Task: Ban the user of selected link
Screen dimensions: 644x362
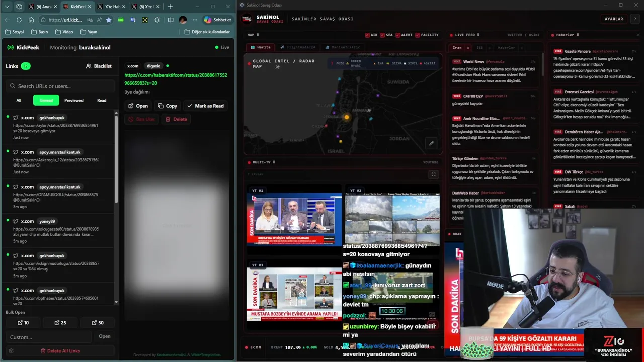Action: [142, 119]
